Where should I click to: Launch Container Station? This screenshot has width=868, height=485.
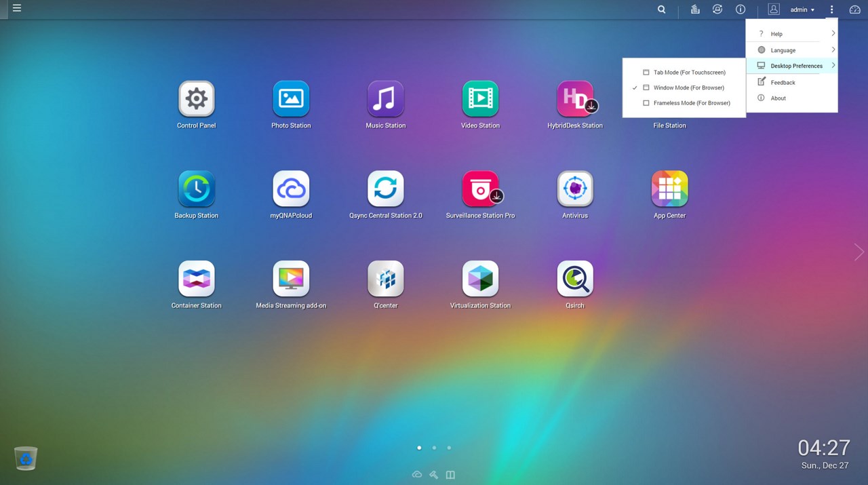(197, 279)
